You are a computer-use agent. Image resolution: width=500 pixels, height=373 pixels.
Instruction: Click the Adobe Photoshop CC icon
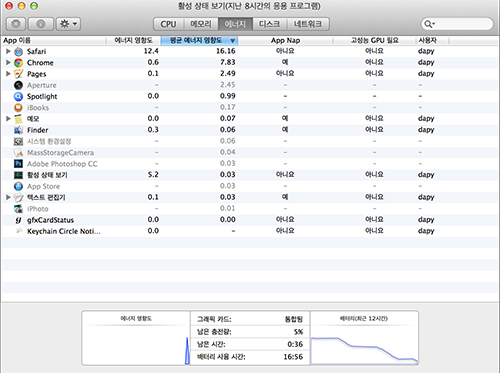19,164
